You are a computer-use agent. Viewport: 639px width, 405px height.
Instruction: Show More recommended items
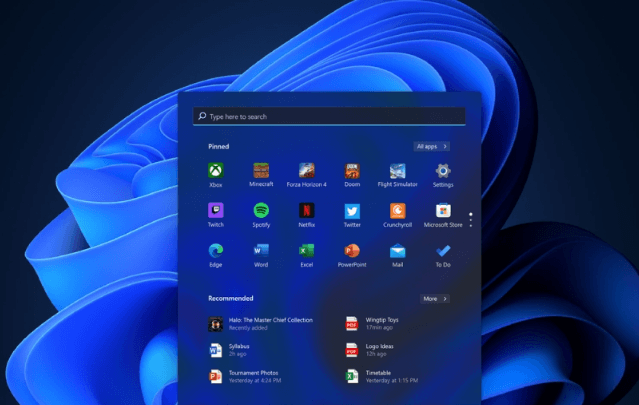coord(435,299)
